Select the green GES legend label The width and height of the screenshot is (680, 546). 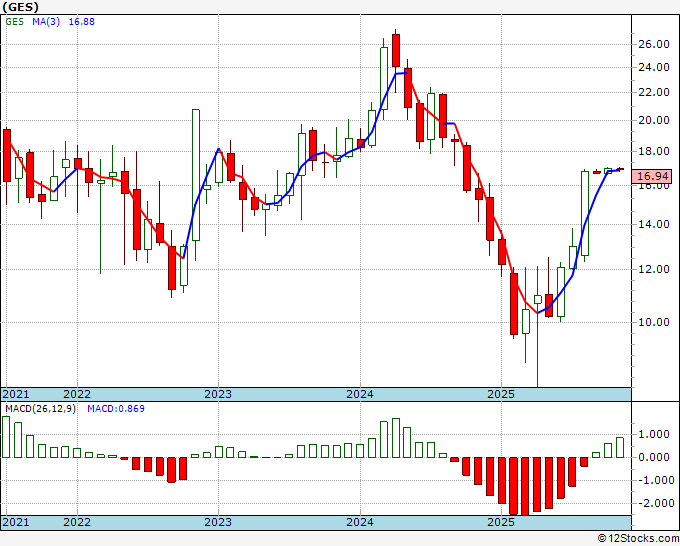point(15,22)
